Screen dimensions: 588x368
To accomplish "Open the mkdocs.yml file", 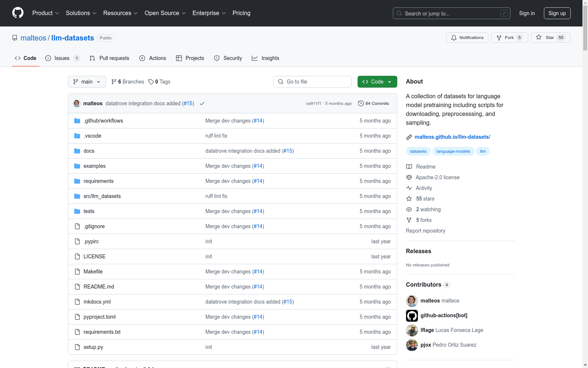I will (97, 302).
